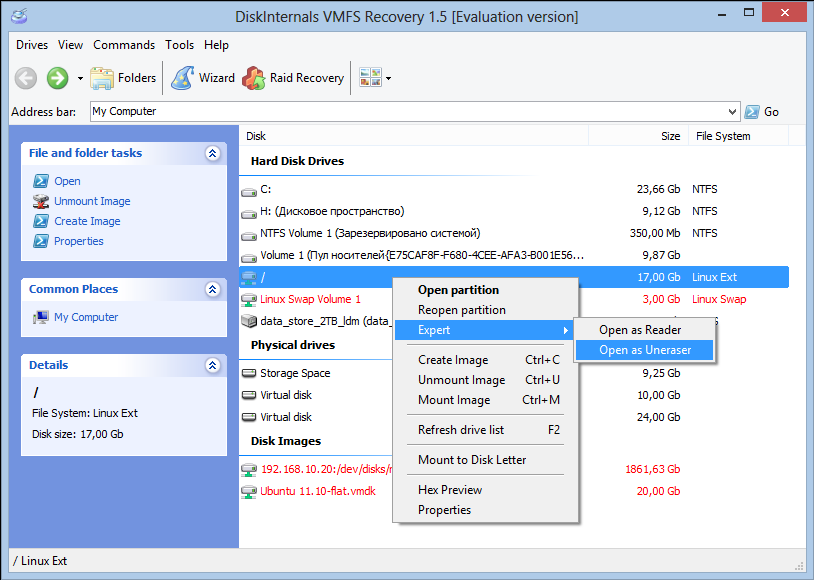Image resolution: width=814 pixels, height=580 pixels.
Task: Collapse the File and folder tasks panel
Action: [x=212, y=153]
